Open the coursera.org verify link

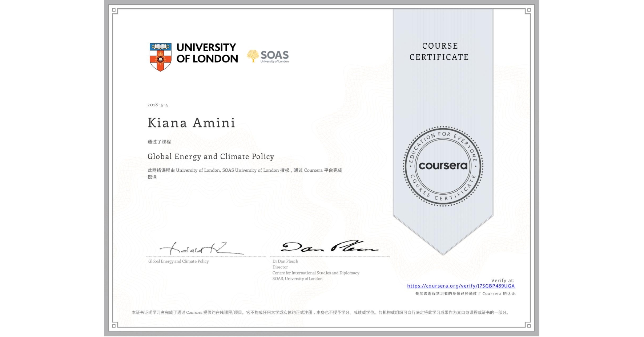coord(461,286)
